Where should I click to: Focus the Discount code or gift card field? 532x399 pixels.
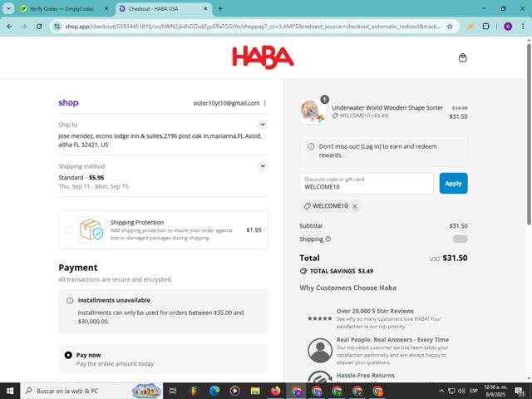click(x=367, y=183)
